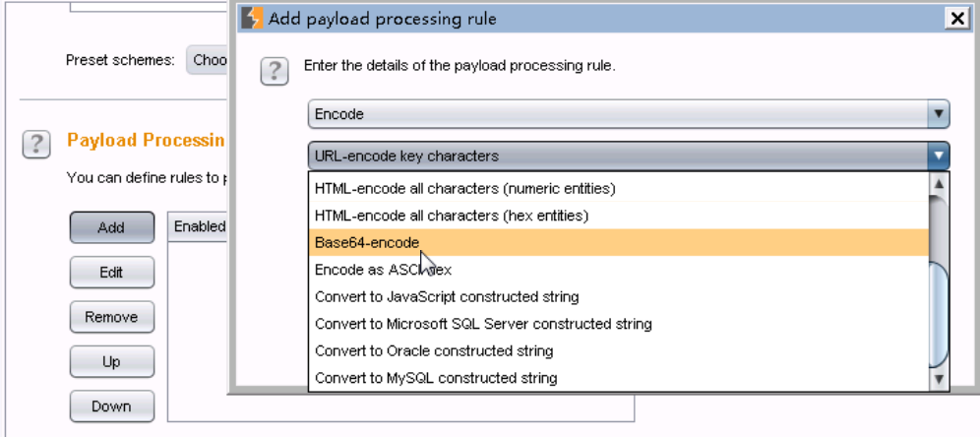The image size is (980, 437).
Task: Open the Encode rule type dropdown
Action: pos(939,114)
